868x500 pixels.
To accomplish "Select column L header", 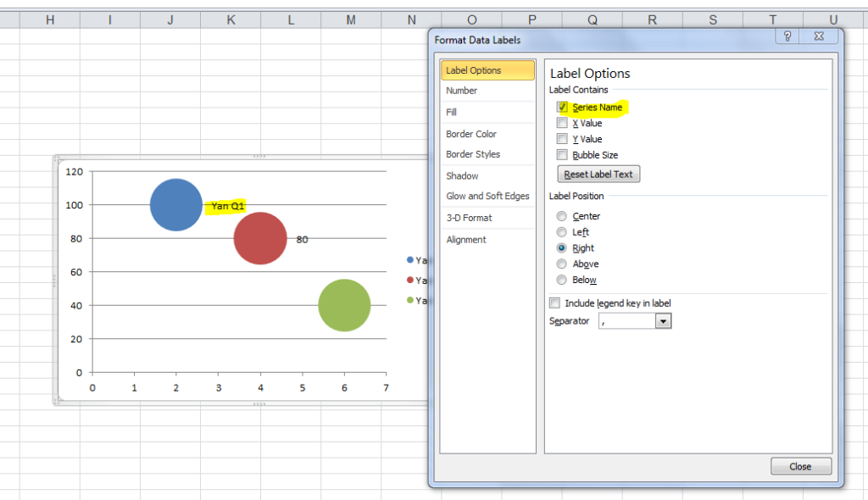I will 292,20.
